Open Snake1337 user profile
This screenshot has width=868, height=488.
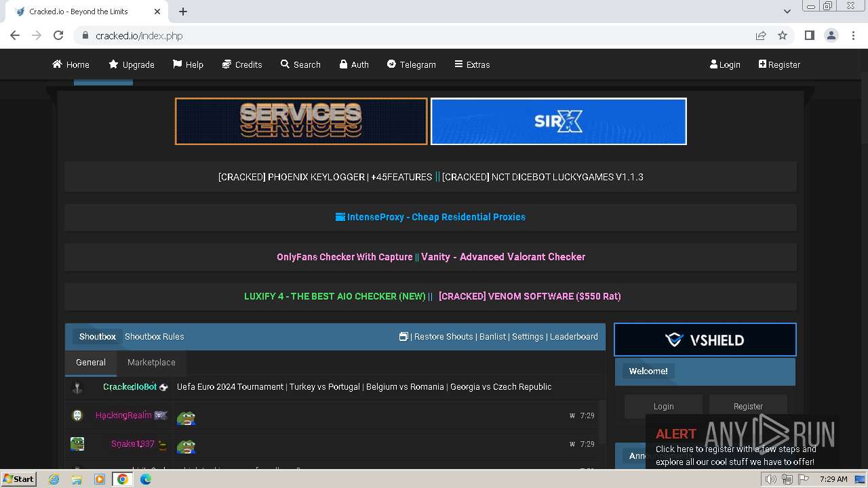click(x=133, y=444)
